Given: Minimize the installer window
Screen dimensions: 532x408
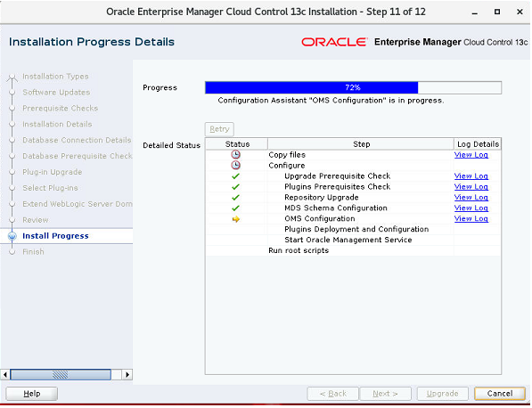Looking at the screenshot, I should [475, 12].
